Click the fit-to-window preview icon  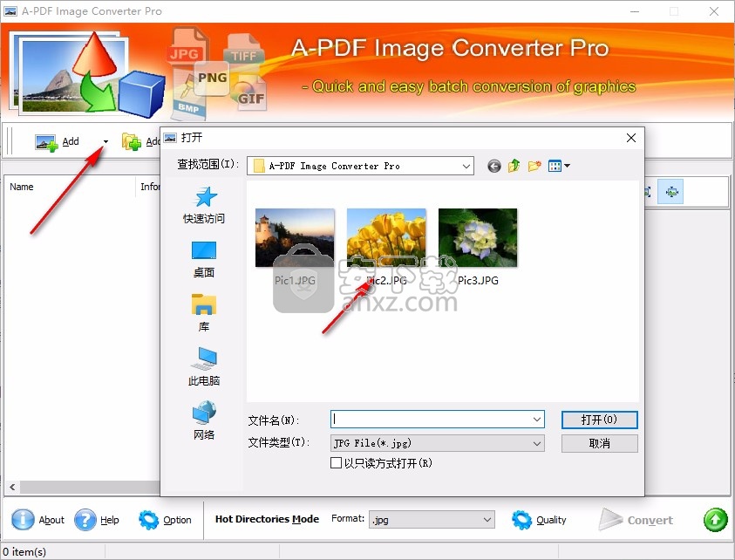[670, 191]
